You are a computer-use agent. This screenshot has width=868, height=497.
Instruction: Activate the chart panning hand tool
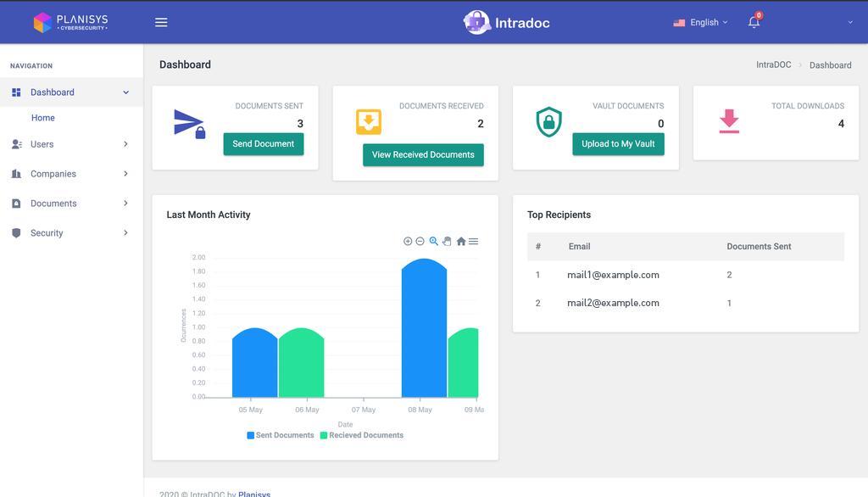point(447,242)
